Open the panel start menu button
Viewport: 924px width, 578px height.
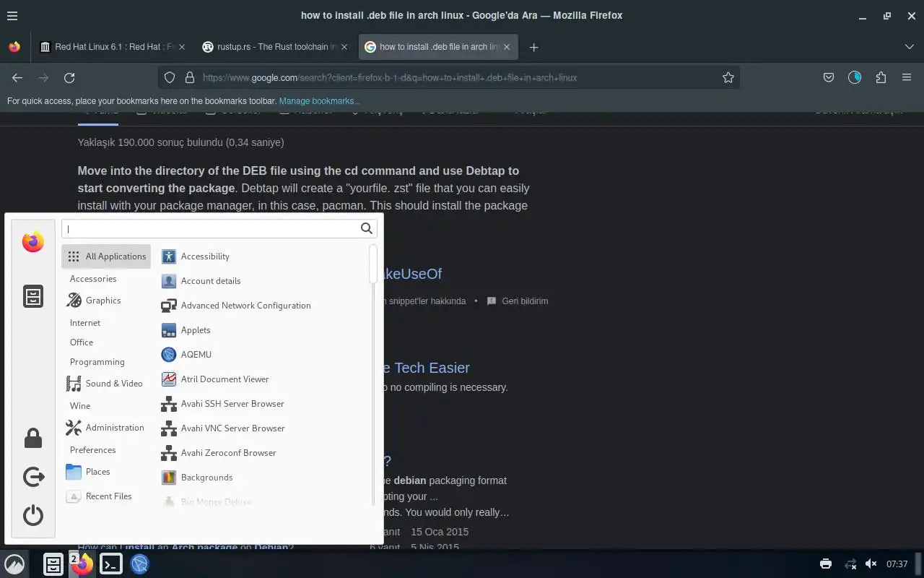14,564
